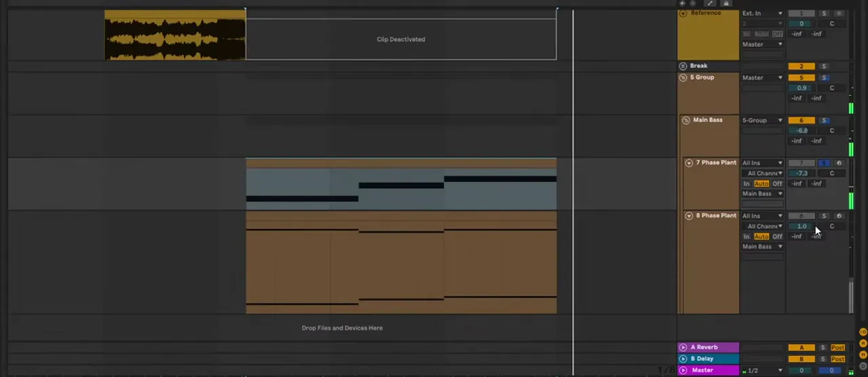Toggle the Reference track activator 1
The image size is (868, 377).
tap(802, 14)
